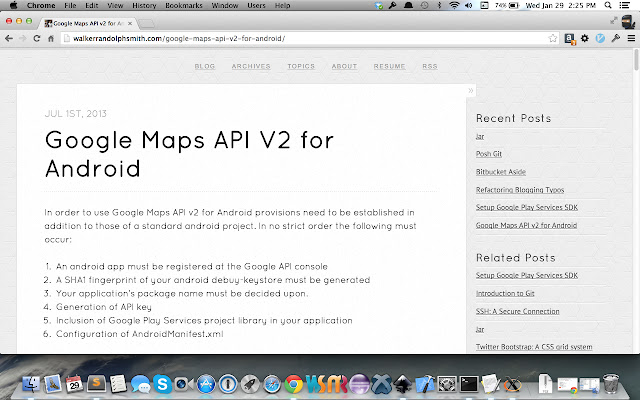Click the volume icon in the menu bar
The image size is (640, 400).
(x=469, y=5)
